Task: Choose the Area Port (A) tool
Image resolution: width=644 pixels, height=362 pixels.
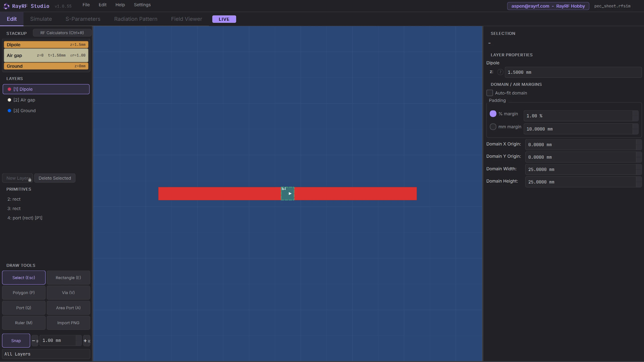Action: click(x=68, y=308)
